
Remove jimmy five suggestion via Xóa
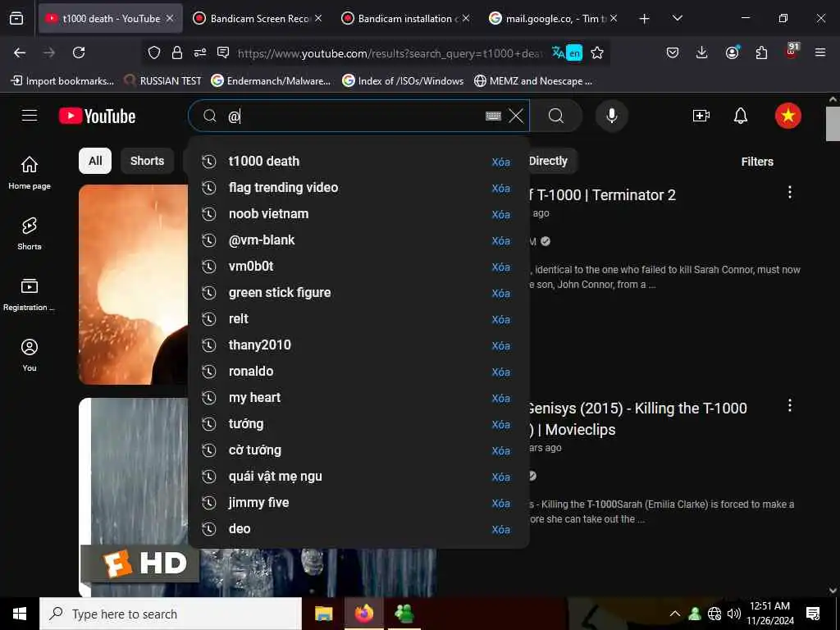pyautogui.click(x=501, y=503)
